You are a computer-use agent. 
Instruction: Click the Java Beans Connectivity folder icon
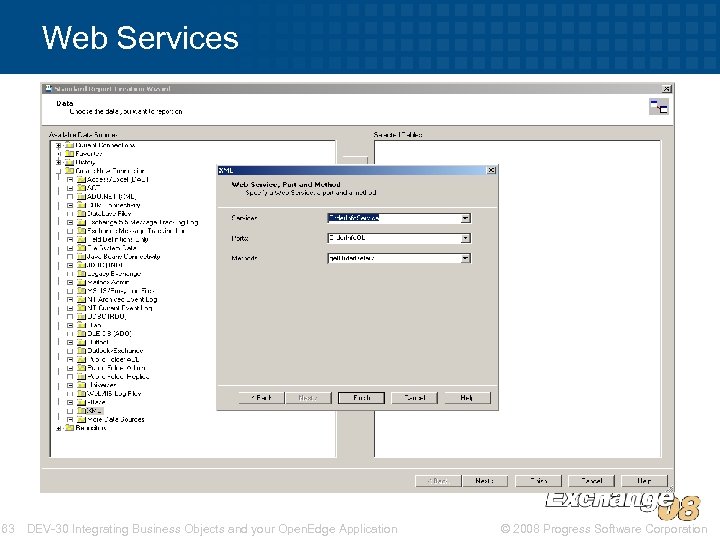[82, 257]
